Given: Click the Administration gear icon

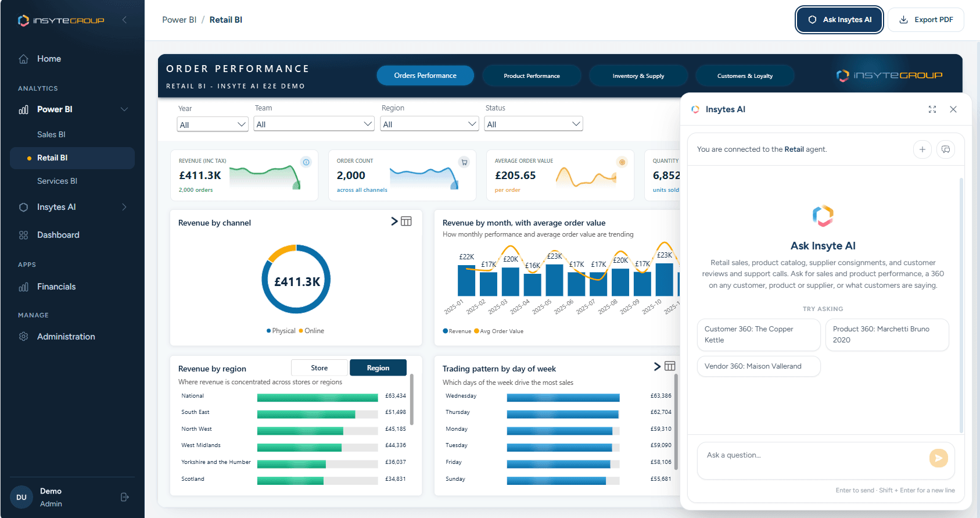Looking at the screenshot, I should coord(23,337).
